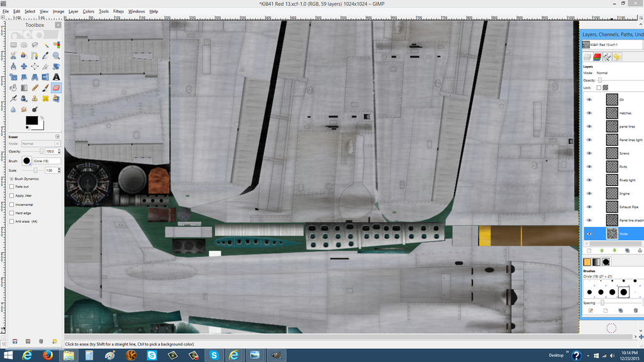This screenshot has height=362, width=644.
Task: Open the Colors menu
Action: click(x=88, y=11)
